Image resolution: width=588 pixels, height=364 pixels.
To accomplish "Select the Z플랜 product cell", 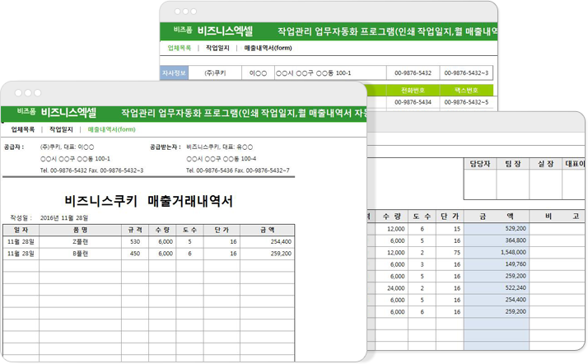I will click(x=80, y=242).
